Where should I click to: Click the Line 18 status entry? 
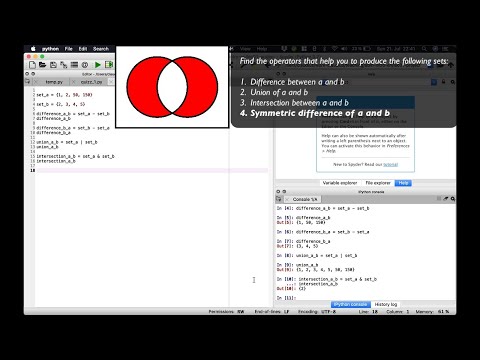[x=368, y=312]
